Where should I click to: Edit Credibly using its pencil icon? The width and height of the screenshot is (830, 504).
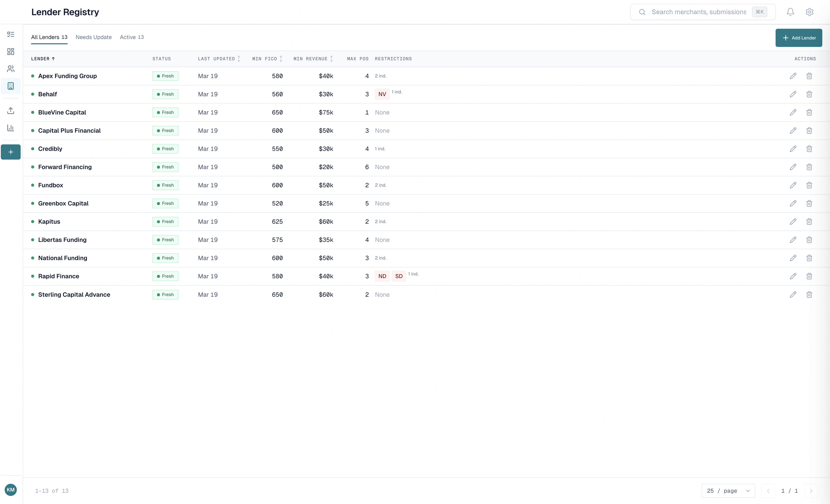793,149
